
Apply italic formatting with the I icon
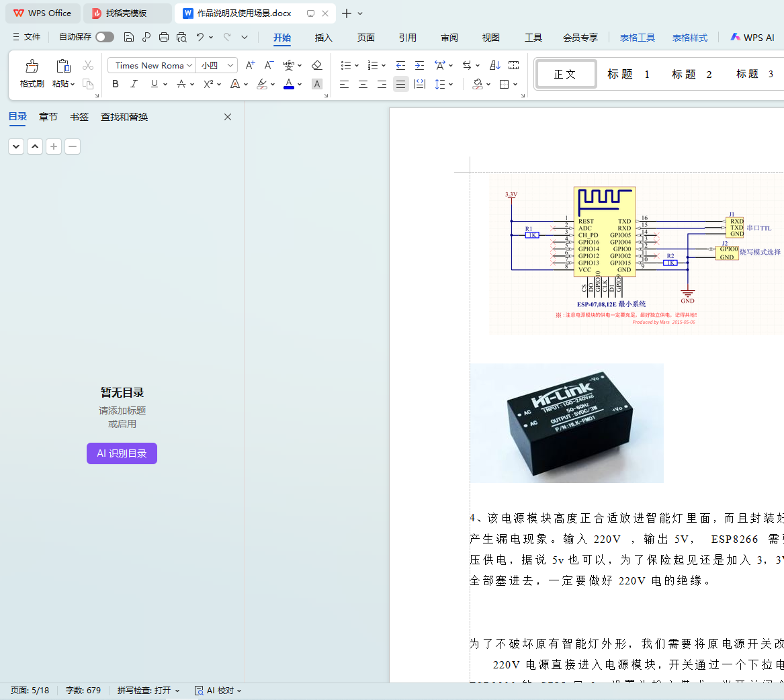[134, 84]
